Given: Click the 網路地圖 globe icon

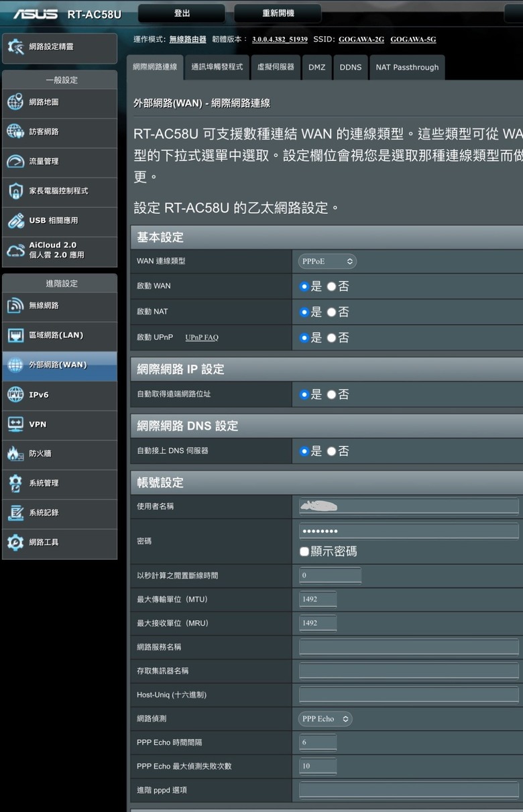Looking at the screenshot, I should click(15, 102).
